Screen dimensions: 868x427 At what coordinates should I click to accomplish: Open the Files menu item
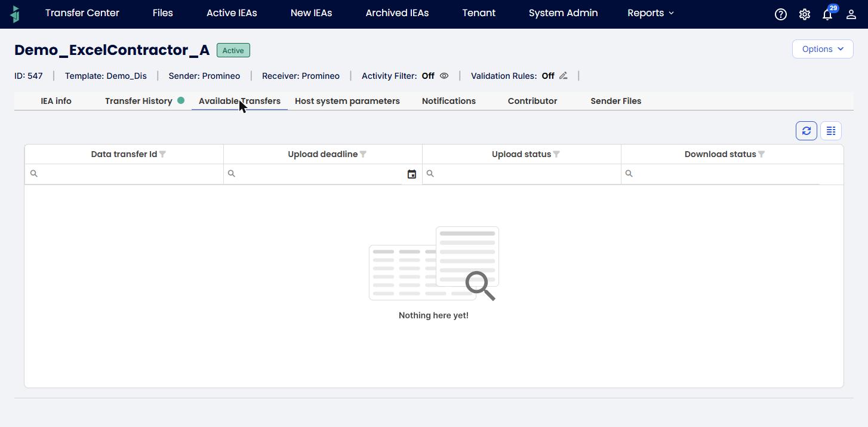pyautogui.click(x=163, y=13)
